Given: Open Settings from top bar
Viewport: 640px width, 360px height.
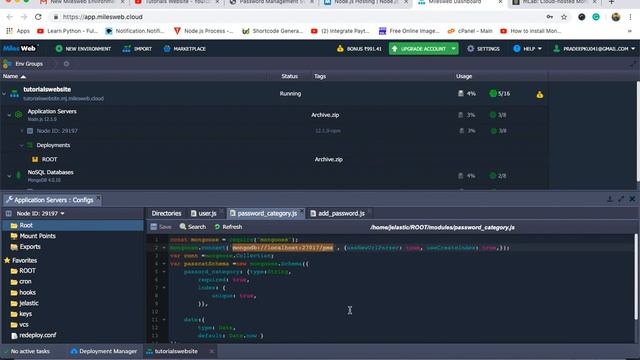Looking at the screenshot, I should (484, 49).
